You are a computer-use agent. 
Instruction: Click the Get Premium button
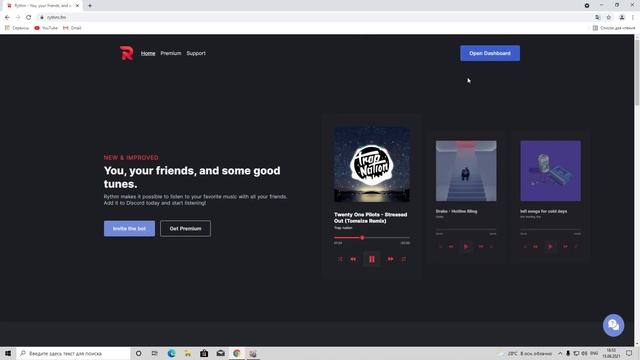(x=185, y=229)
